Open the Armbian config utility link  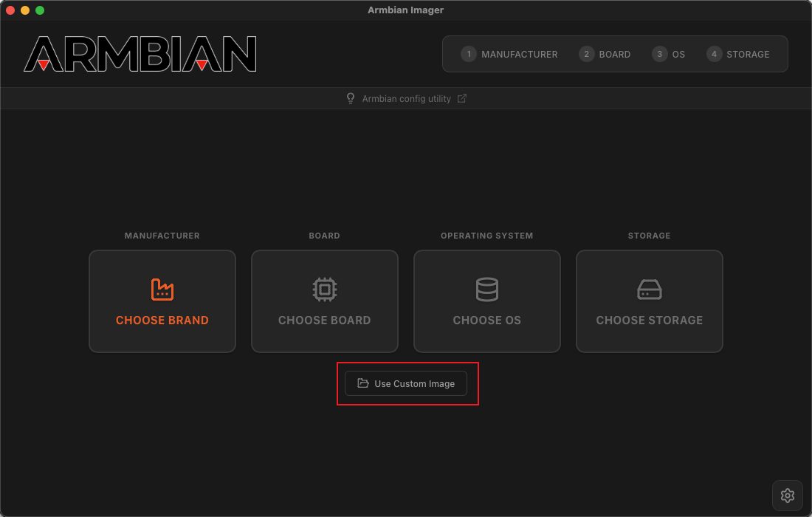(x=406, y=98)
